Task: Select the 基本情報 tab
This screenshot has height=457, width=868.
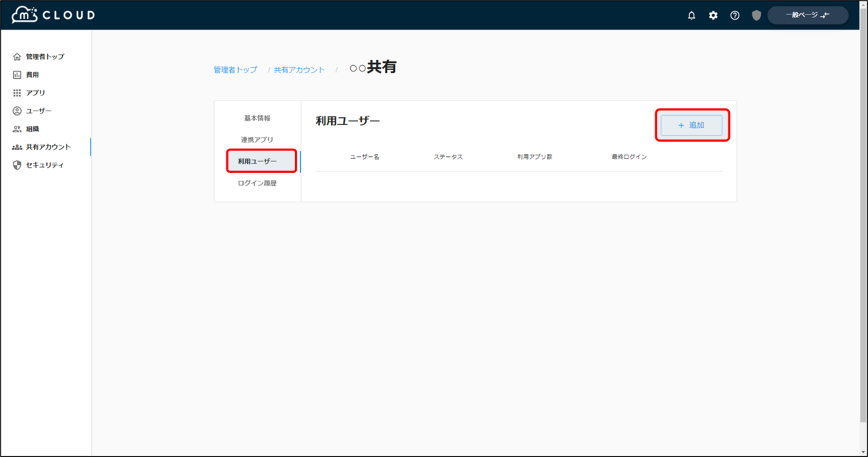Action: (x=258, y=118)
